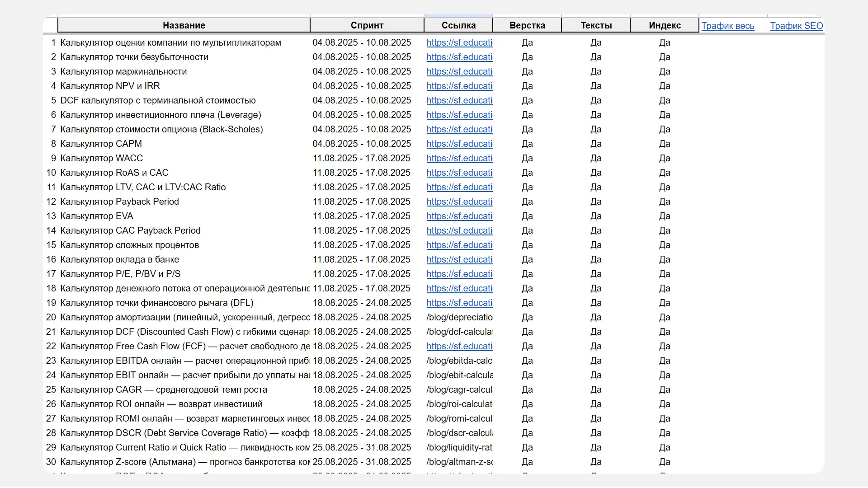
Task: Click the cell 'DCF калькулятор с терминальной стоимостью'
Action: [x=158, y=100]
